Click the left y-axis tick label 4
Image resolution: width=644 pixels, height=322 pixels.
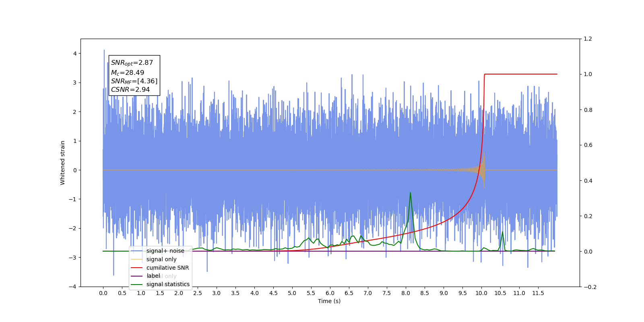coord(74,54)
